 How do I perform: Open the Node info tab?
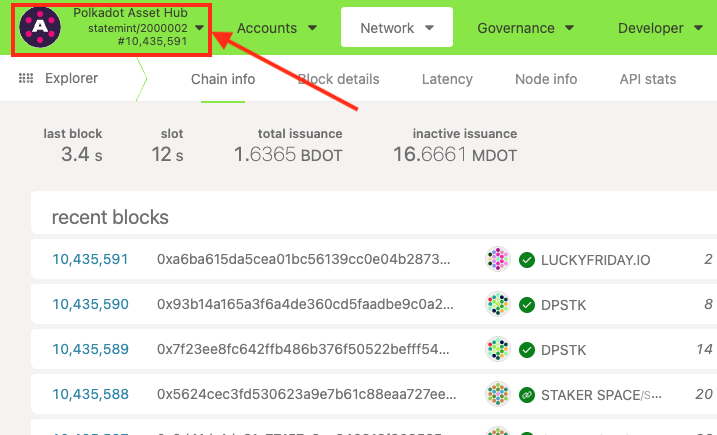[x=546, y=79]
